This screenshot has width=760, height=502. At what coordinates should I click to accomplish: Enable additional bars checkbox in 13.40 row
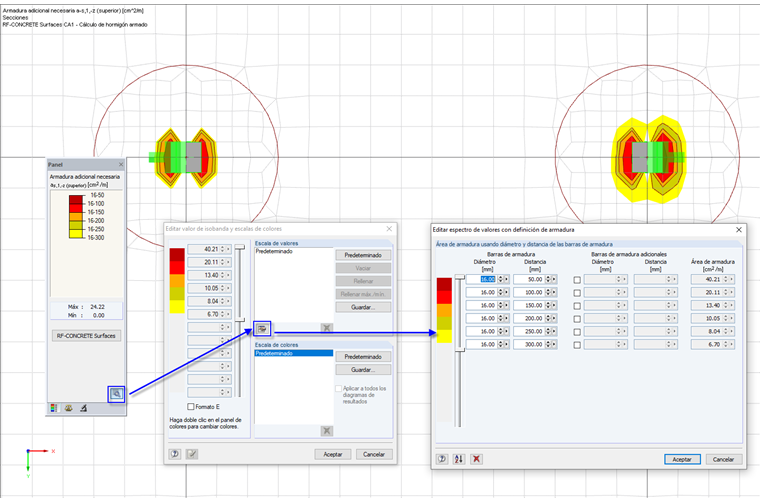point(577,306)
